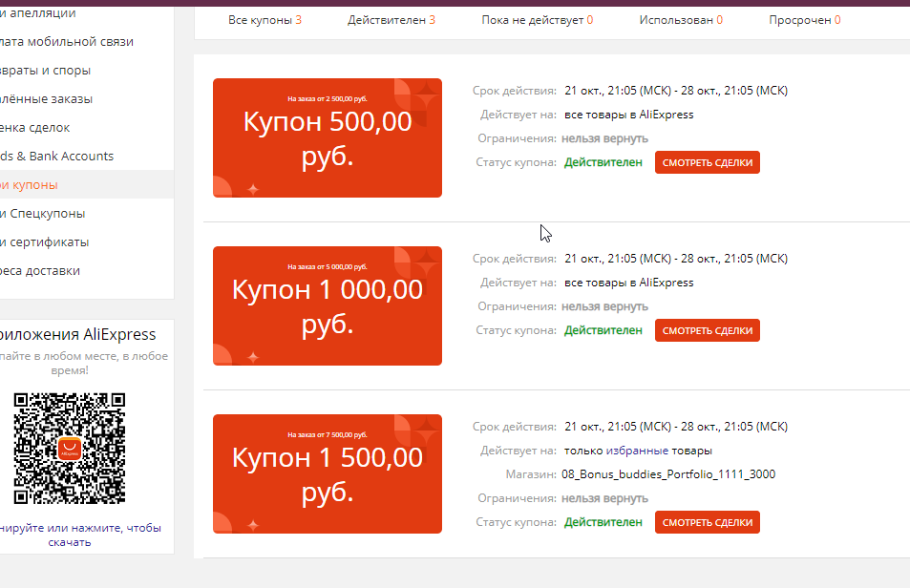Viewport: 910px width, 588px height.
Task: Open the 'Пока не действует' tab
Action: click(x=538, y=20)
